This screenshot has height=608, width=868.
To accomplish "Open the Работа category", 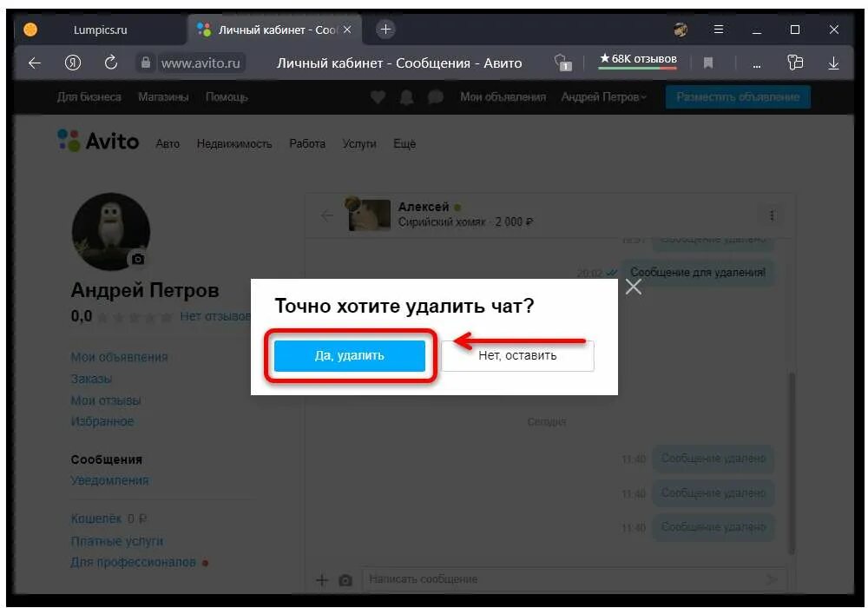I will (x=307, y=144).
